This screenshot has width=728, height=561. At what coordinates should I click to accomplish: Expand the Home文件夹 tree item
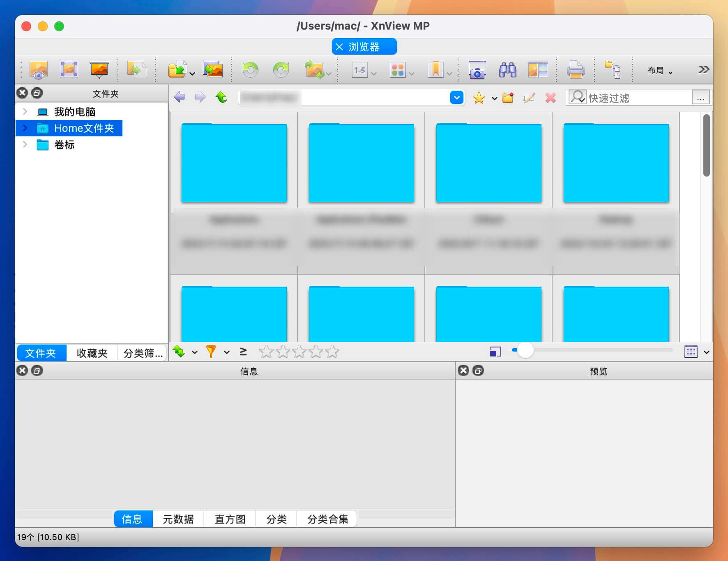coord(25,128)
